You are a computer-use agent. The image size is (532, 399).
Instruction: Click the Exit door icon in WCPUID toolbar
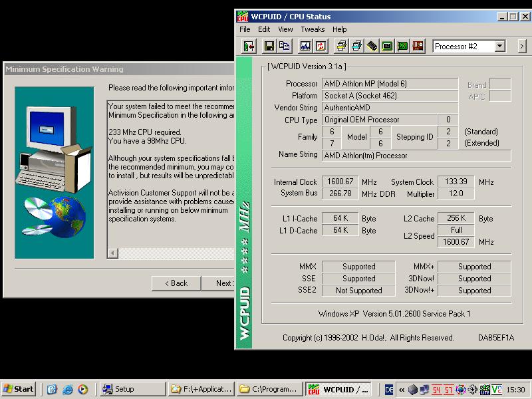249,46
